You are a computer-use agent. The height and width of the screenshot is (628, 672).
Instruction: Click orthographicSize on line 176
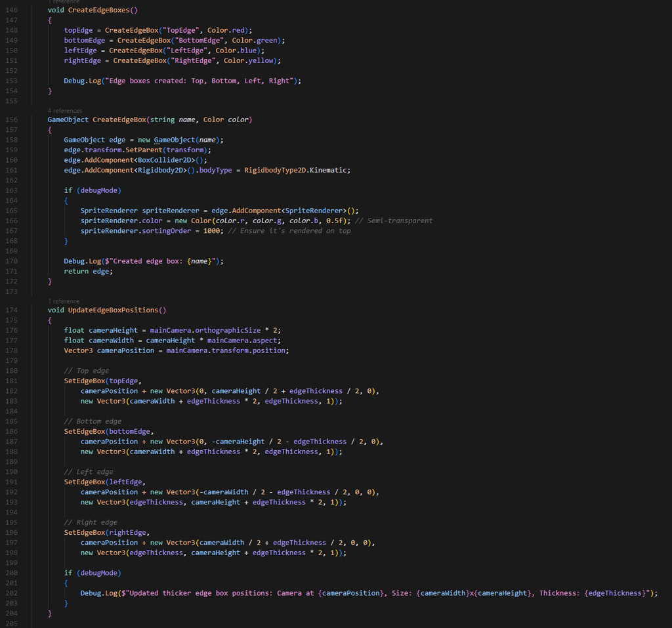click(228, 330)
